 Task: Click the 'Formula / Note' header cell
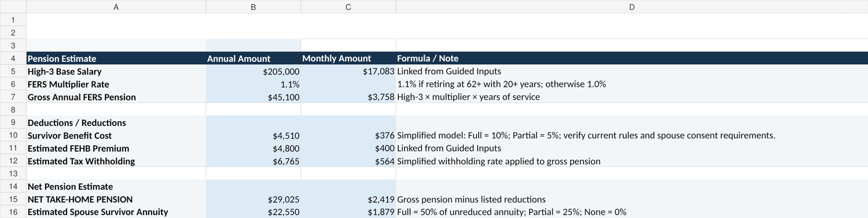point(632,58)
